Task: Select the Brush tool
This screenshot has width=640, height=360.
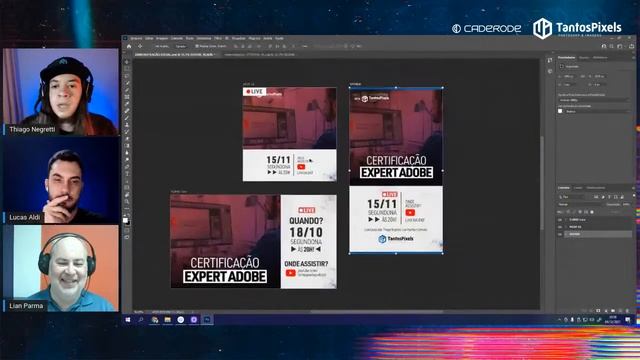Action: 127,118
